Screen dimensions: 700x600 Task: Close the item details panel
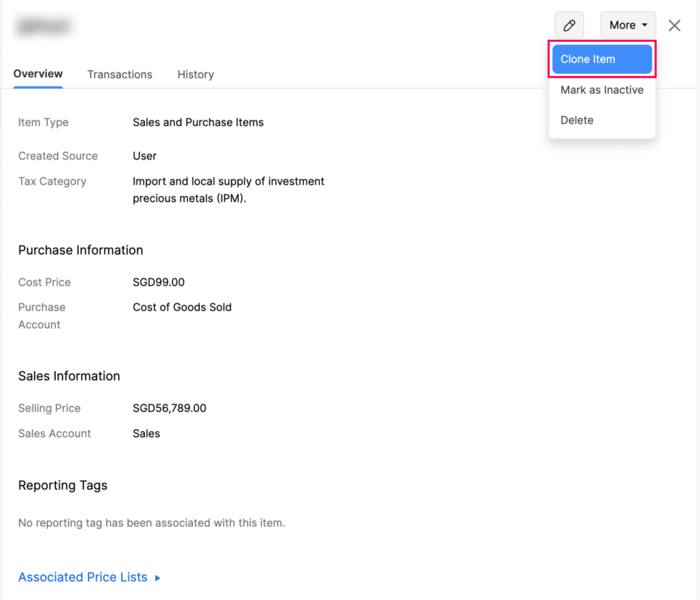[x=674, y=25]
